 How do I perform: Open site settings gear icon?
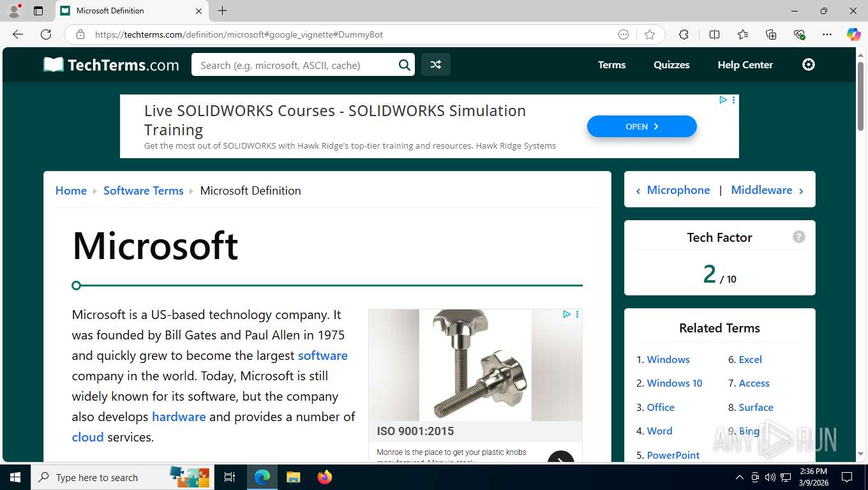pos(809,64)
